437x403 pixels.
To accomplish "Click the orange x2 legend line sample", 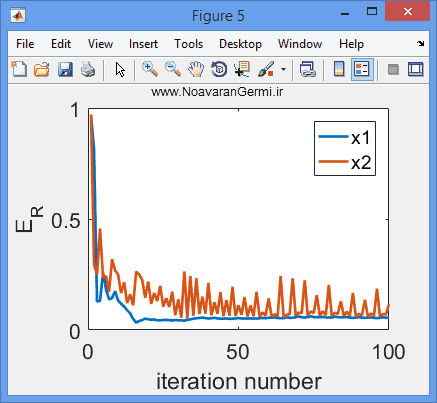I will pyautogui.click(x=333, y=161).
